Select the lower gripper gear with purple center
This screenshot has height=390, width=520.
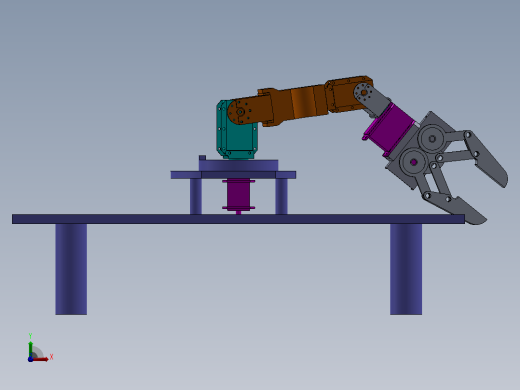click(x=413, y=162)
